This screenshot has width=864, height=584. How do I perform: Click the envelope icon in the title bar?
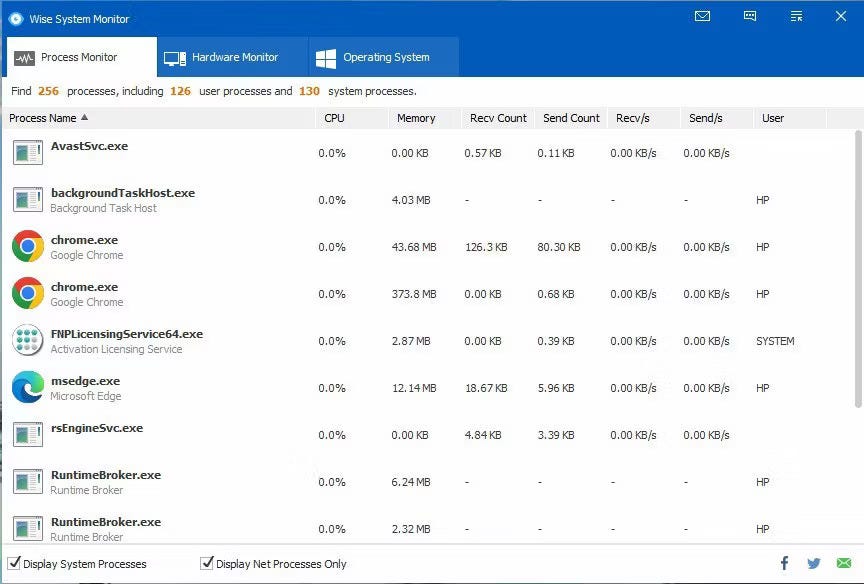(x=702, y=15)
